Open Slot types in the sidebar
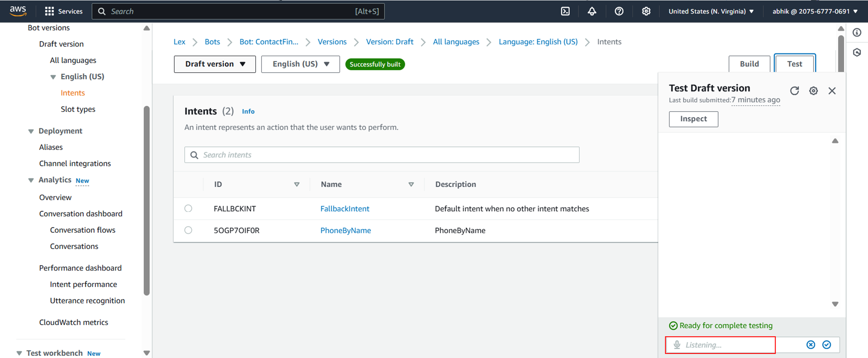The height and width of the screenshot is (358, 868). coord(78,109)
